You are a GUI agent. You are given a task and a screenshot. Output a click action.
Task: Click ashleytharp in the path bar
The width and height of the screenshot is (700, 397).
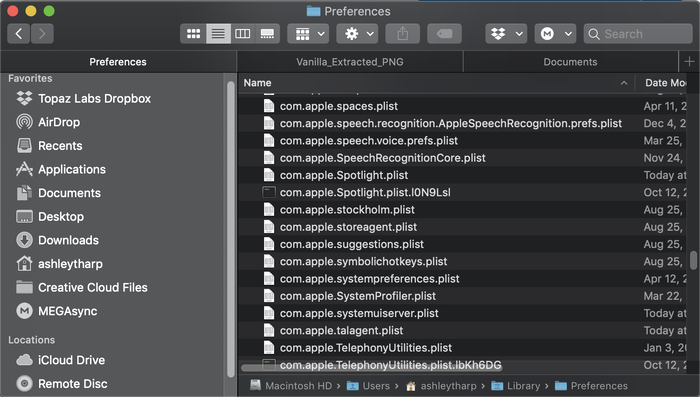pos(441,386)
